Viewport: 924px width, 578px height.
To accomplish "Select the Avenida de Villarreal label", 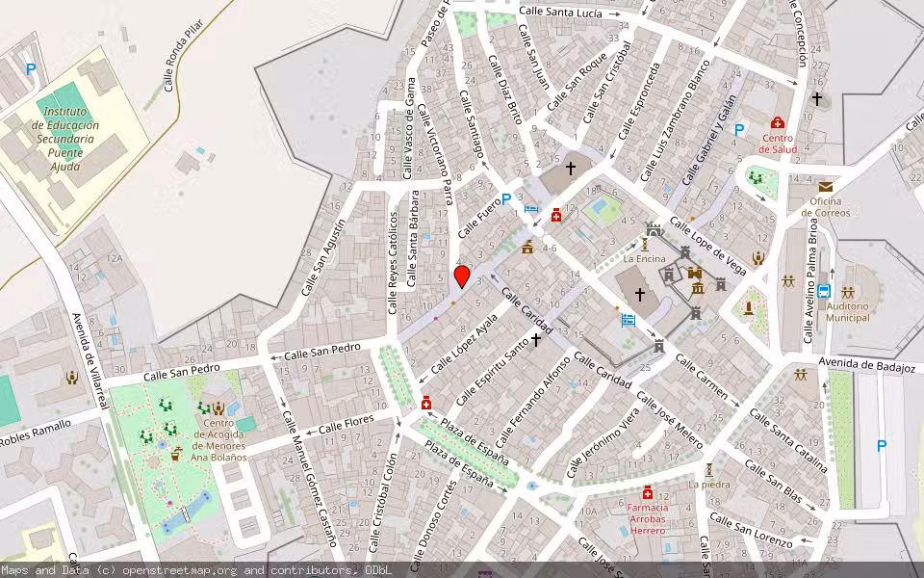I will pyautogui.click(x=90, y=361).
